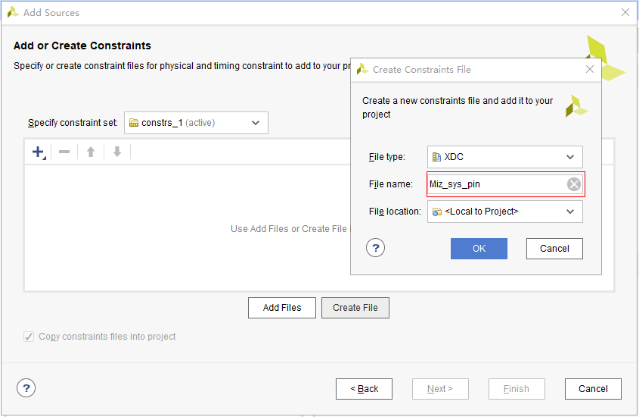Click into the File name input field
This screenshot has height=417, width=639.
pos(495,184)
